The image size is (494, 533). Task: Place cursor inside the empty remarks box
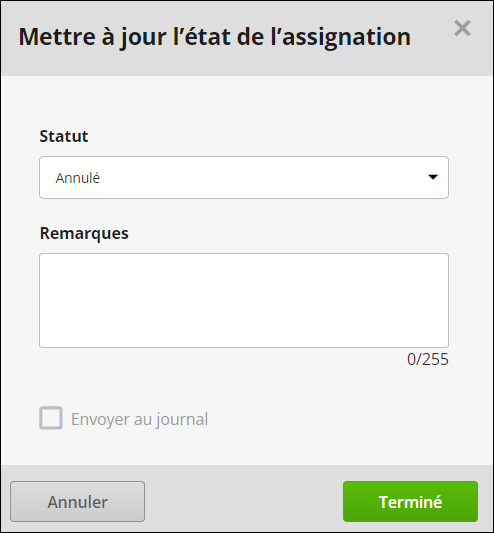click(x=244, y=300)
